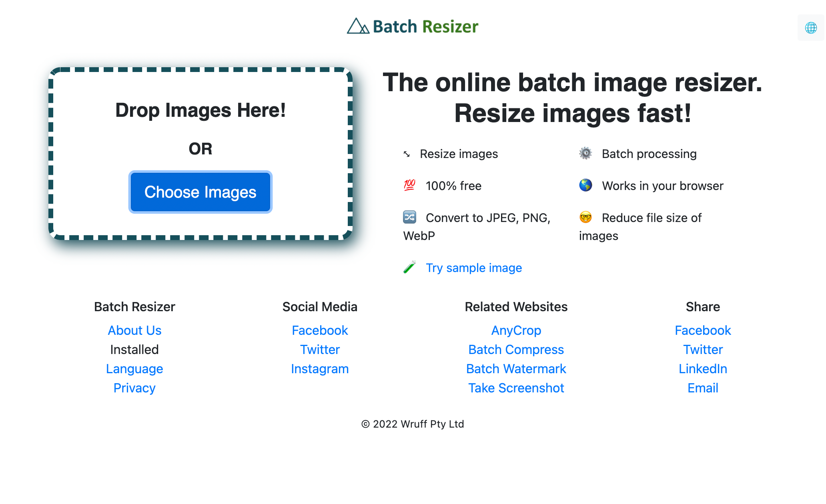The width and height of the screenshot is (826, 504).
Task: Click the 'Related Websites' column heading
Action: (516, 307)
